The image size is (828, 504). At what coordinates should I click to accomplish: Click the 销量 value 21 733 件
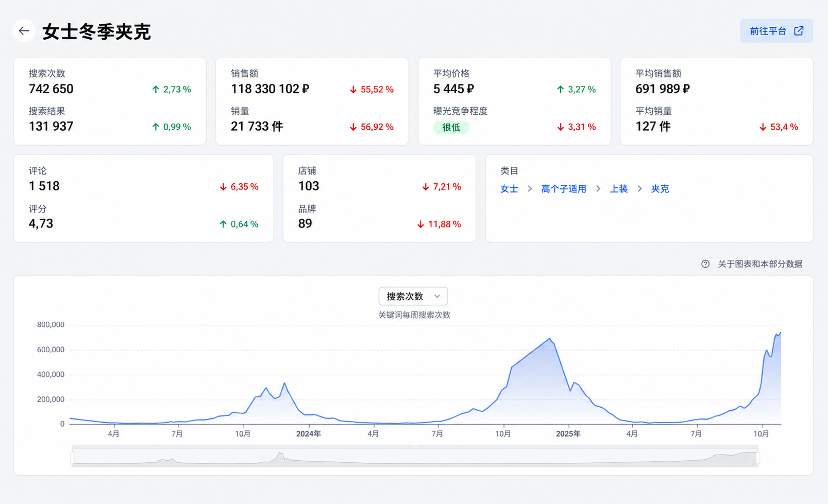click(x=257, y=127)
